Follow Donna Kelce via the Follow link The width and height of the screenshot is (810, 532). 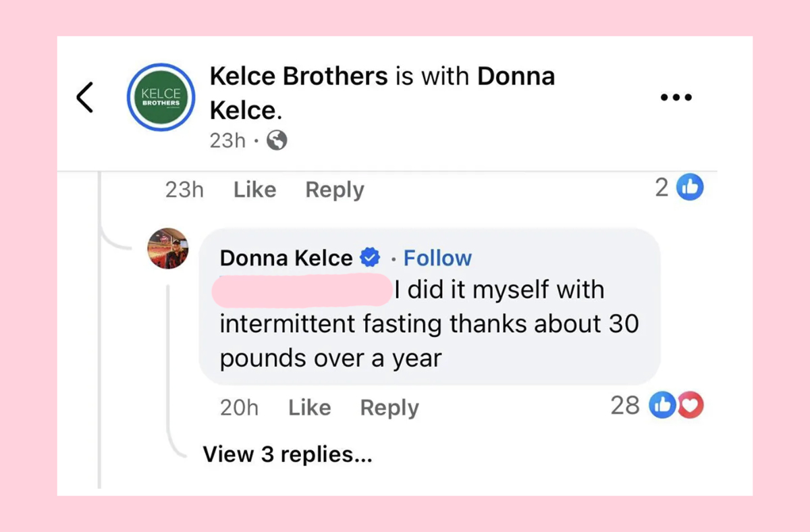437,257
